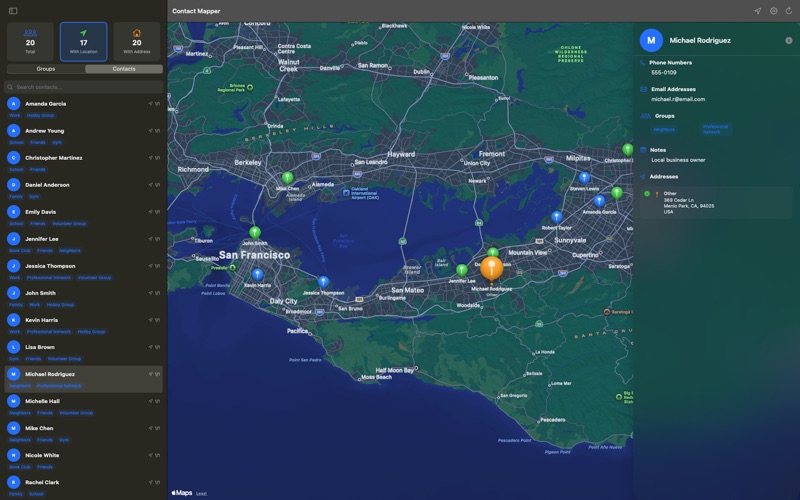Select Mike Chen in the contact list
Viewport: 800px width, 500px height.
[x=84, y=433]
